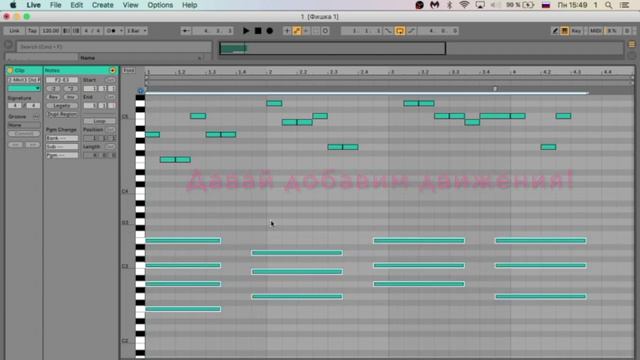Screen dimensions: 640x360
Task: Toggle Draw Mode pencil icon
Action: pyautogui.click(x=555, y=31)
